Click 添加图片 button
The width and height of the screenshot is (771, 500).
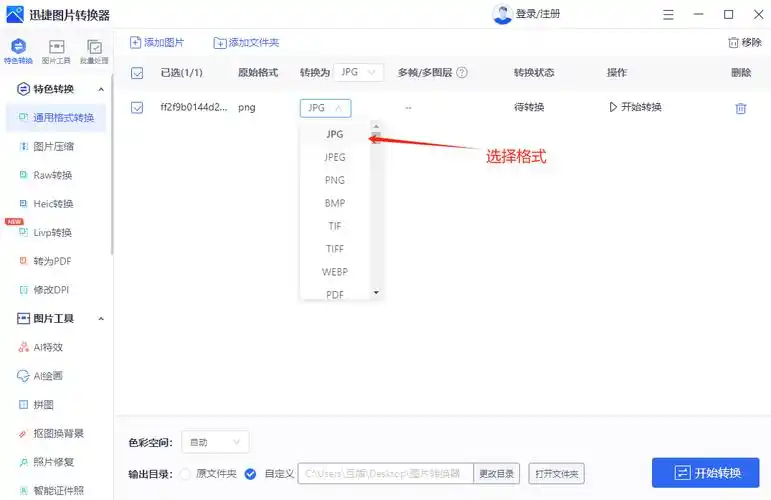click(157, 43)
